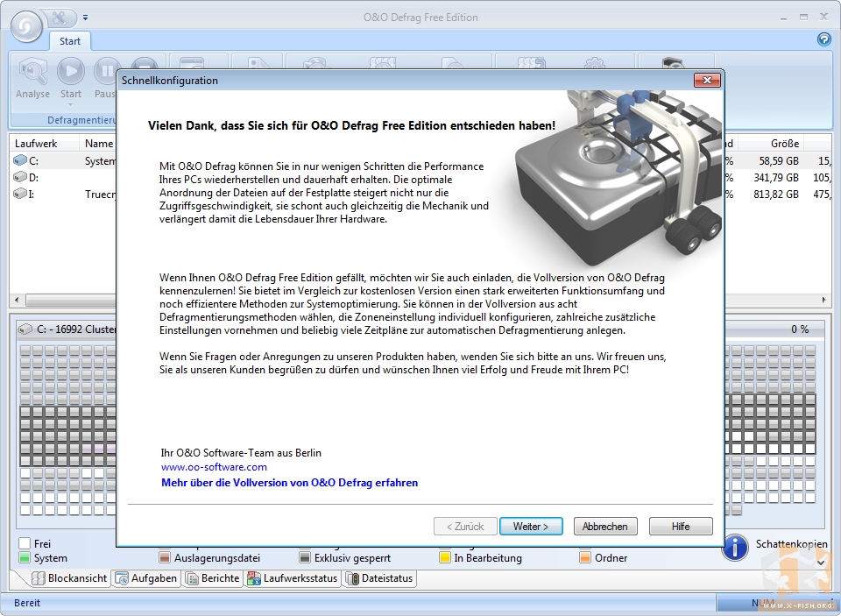Click the Abbrechen button
Viewport: 841px width, 616px height.
coord(605,527)
